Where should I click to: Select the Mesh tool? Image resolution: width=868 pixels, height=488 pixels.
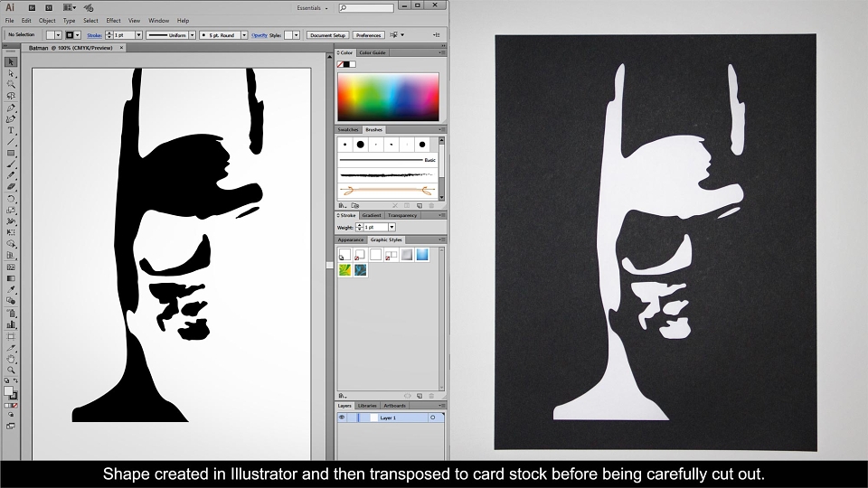(11, 267)
